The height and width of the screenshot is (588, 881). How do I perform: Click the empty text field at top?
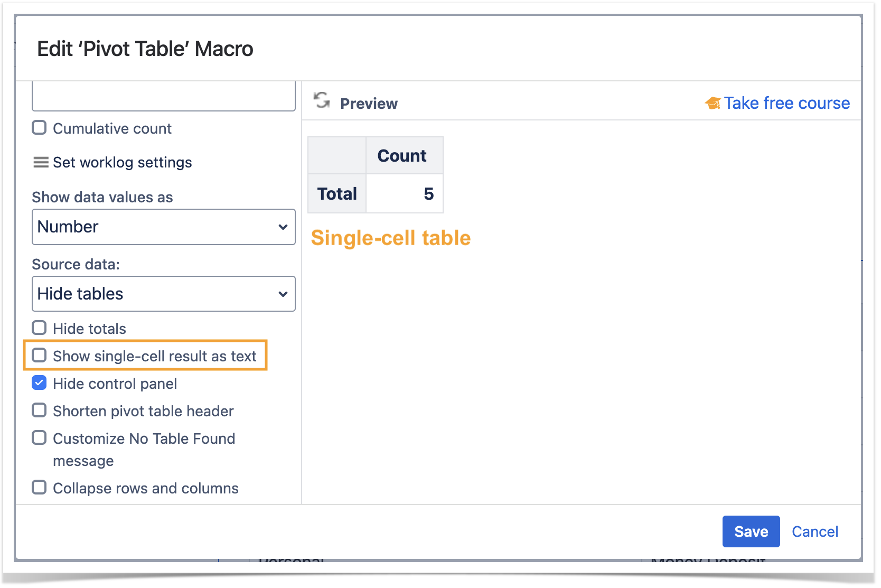click(x=163, y=97)
